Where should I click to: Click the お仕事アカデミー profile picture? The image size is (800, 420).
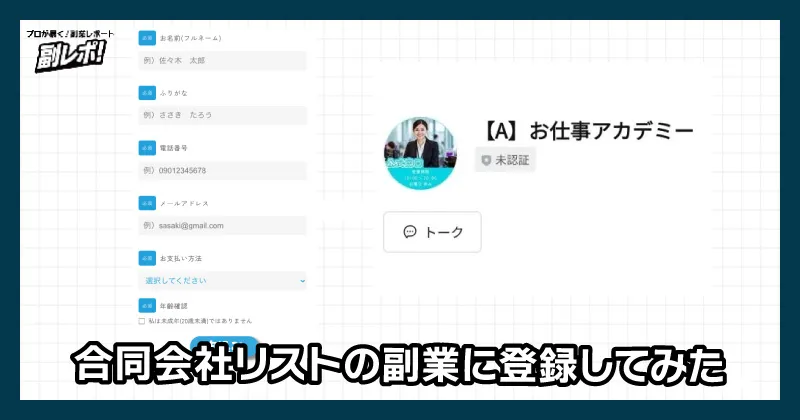[420, 154]
